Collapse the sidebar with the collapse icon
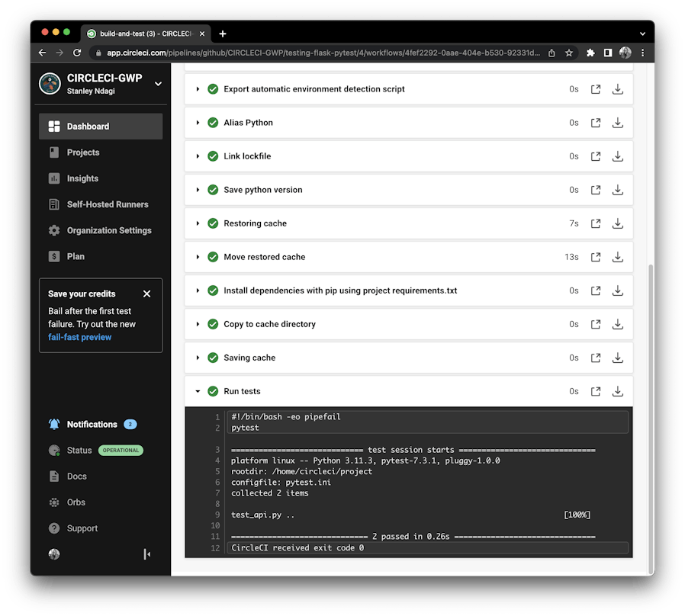The height and width of the screenshot is (616, 685). (x=147, y=554)
